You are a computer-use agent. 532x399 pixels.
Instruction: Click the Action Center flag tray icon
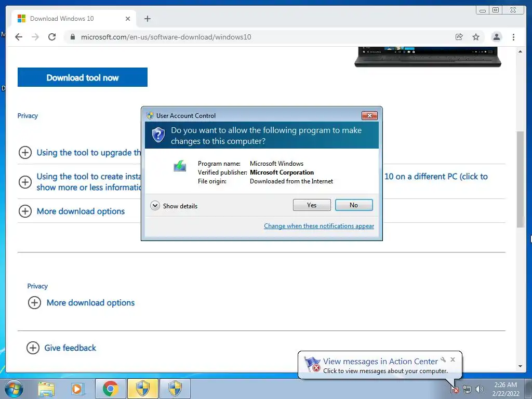point(454,389)
